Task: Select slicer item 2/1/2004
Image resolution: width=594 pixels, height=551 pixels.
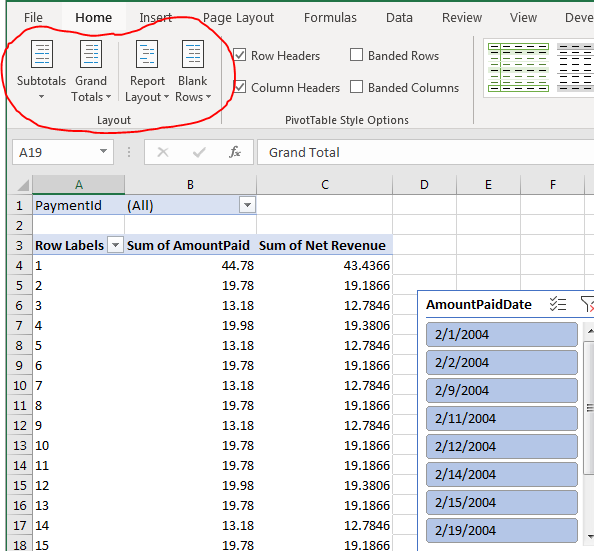Action: coord(502,335)
